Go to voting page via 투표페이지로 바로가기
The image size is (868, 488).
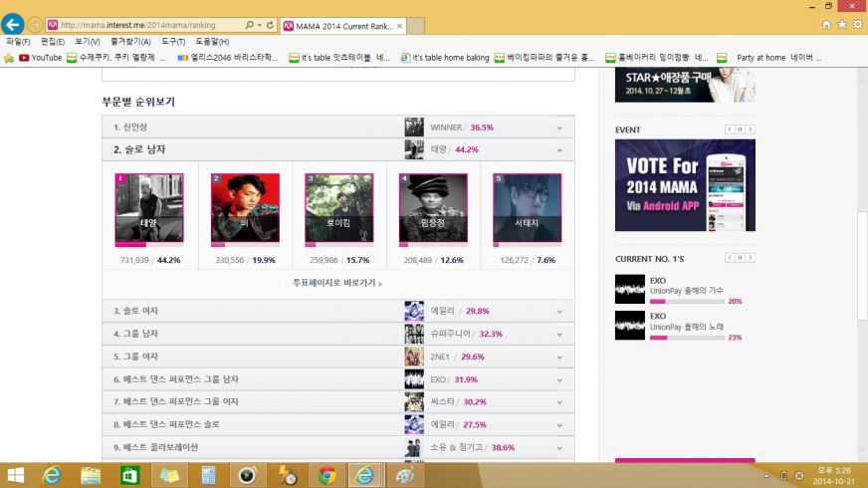(x=337, y=283)
